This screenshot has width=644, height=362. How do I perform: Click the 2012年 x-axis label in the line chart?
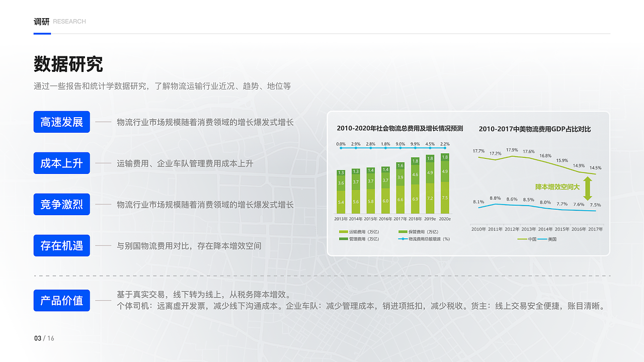(512, 229)
